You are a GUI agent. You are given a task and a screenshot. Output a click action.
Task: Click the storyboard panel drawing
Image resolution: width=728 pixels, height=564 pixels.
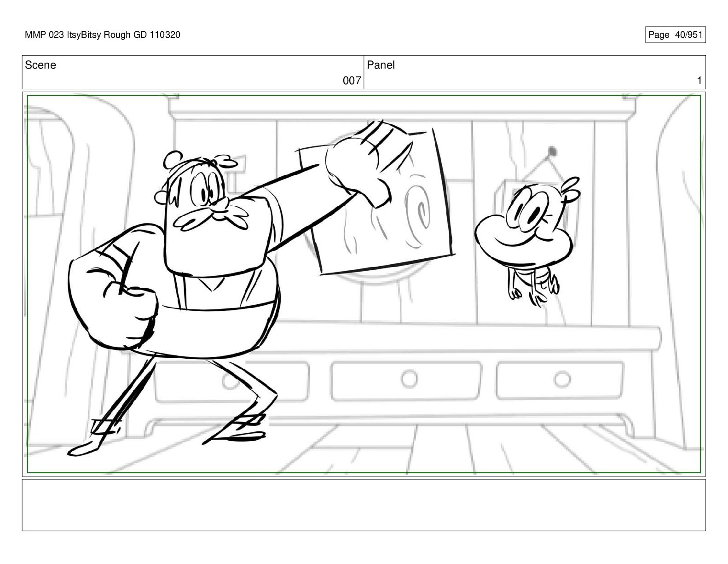point(364,284)
